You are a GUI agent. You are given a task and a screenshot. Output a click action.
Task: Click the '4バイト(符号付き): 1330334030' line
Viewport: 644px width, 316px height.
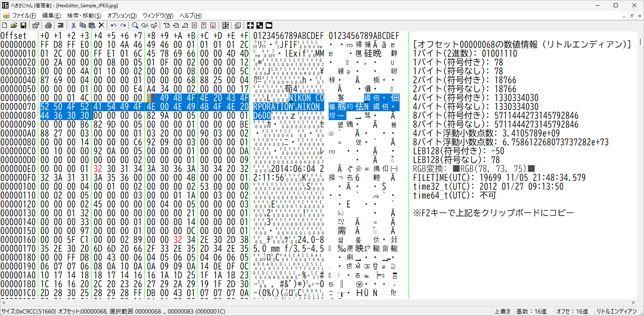tap(476, 98)
